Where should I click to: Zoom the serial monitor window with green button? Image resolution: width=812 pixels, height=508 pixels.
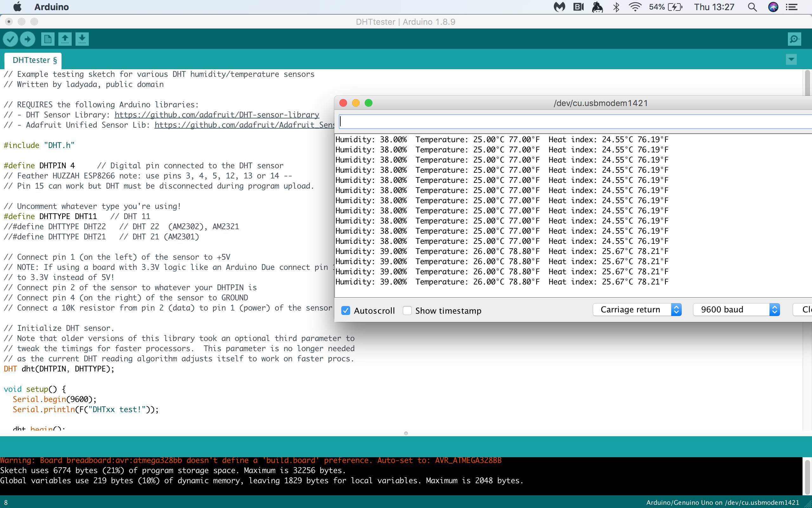tap(369, 103)
